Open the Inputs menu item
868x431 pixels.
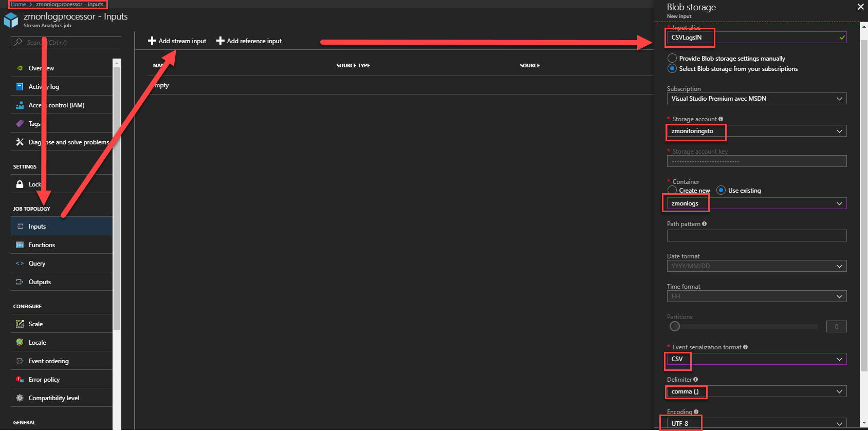tap(62, 227)
